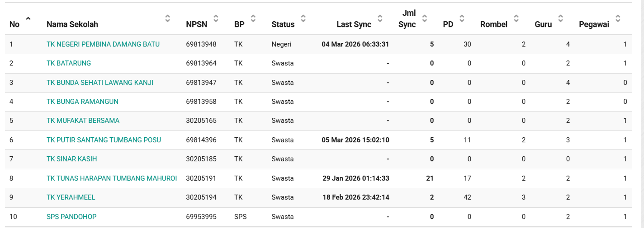Click sort icon beside Nama Sekolah
This screenshot has height=228, width=644.
[167, 19]
